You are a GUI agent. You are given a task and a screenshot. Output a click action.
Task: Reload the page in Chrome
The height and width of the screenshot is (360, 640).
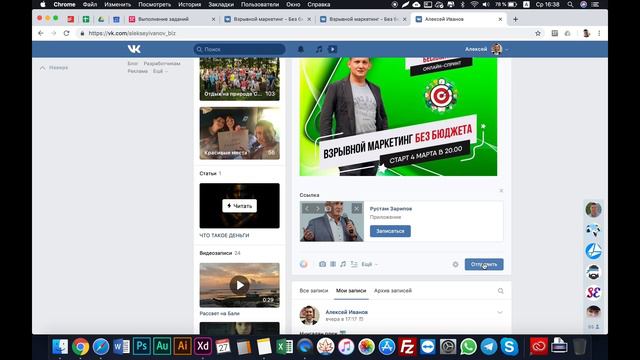click(x=67, y=33)
